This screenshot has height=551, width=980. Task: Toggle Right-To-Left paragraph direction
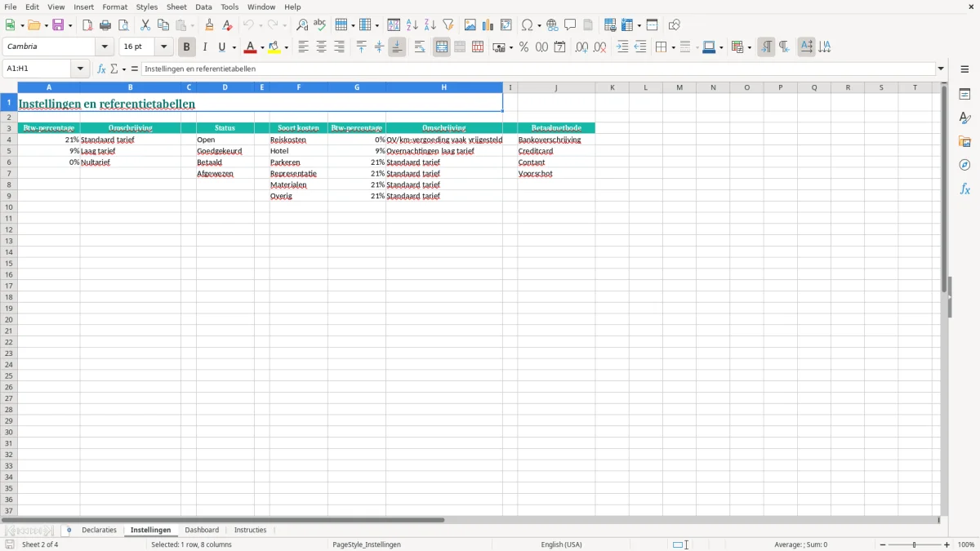click(784, 47)
